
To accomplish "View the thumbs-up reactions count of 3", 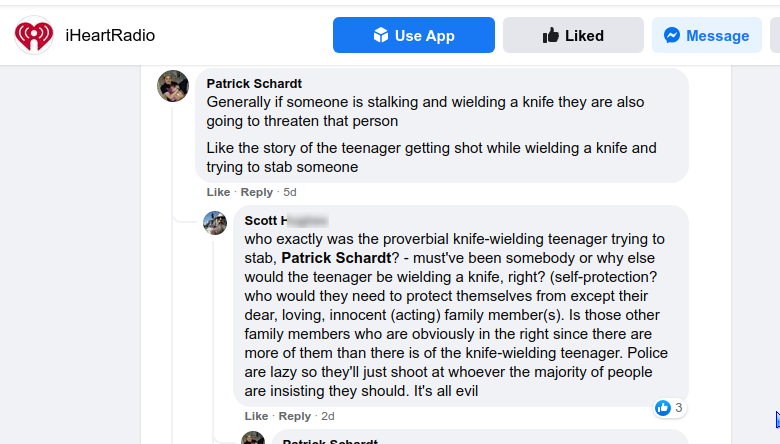I will 669,407.
